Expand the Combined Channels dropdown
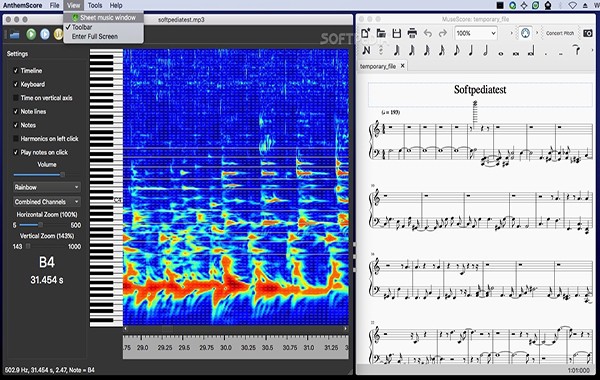This screenshot has height=380, width=600. coord(47,202)
